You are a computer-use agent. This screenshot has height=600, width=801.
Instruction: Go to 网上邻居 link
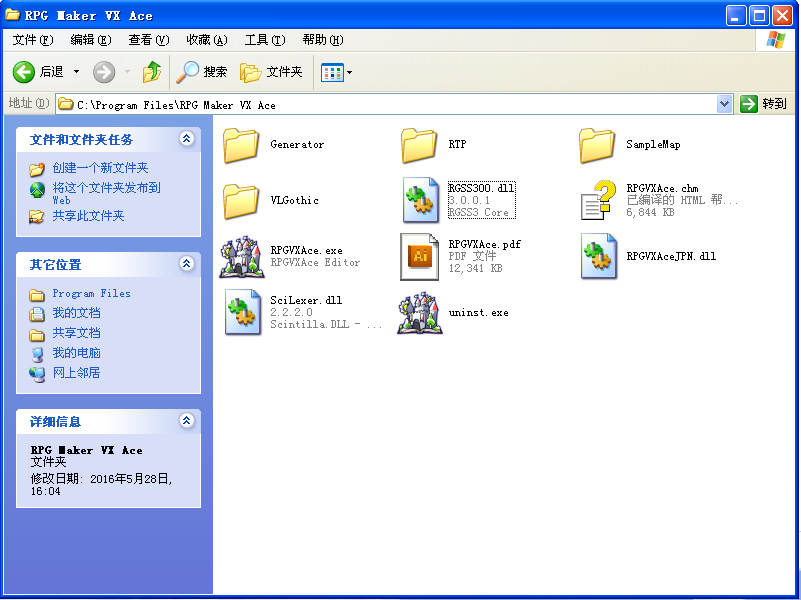click(x=76, y=373)
